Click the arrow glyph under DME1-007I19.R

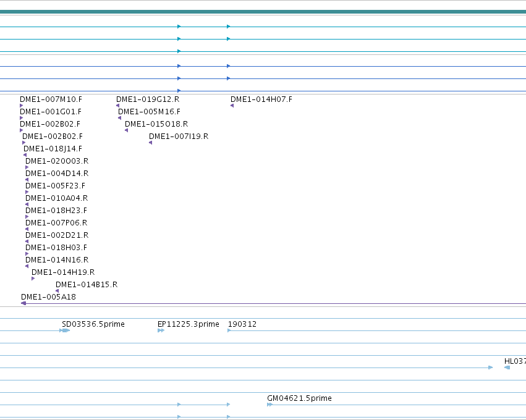point(151,143)
